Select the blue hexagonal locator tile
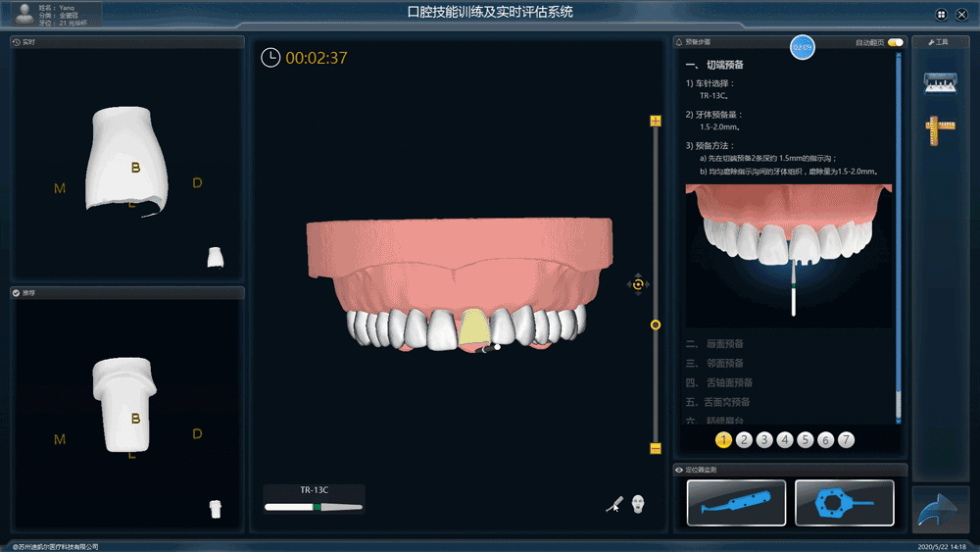This screenshot has height=552, width=980. tap(844, 503)
